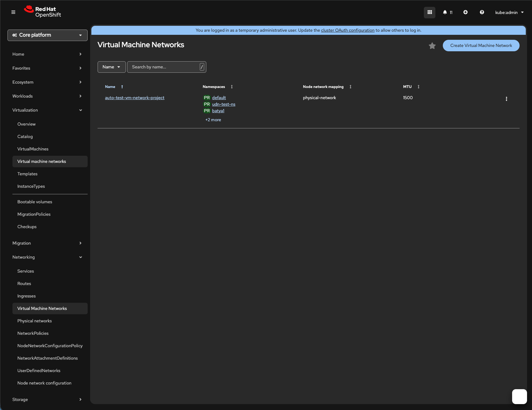Click the quick create plus icon

pos(465,12)
